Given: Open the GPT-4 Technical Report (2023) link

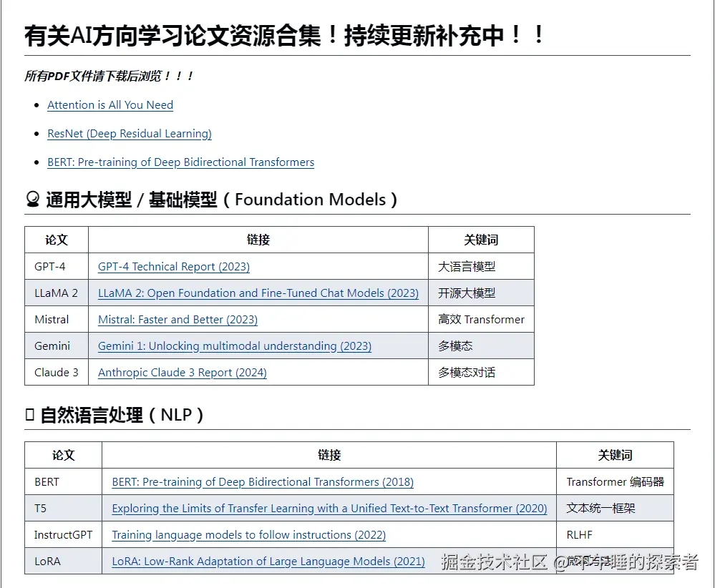Looking at the screenshot, I should [x=173, y=266].
